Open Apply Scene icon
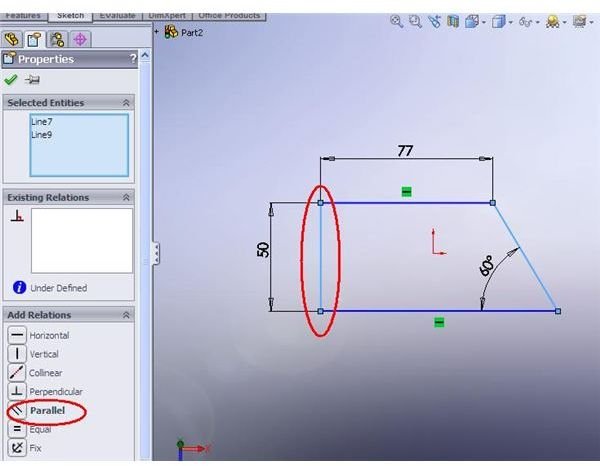600x466 pixels. point(553,22)
